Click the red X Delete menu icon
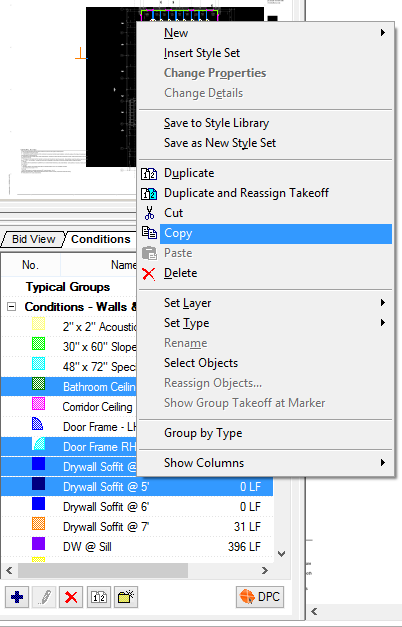402x627 pixels. (x=149, y=274)
